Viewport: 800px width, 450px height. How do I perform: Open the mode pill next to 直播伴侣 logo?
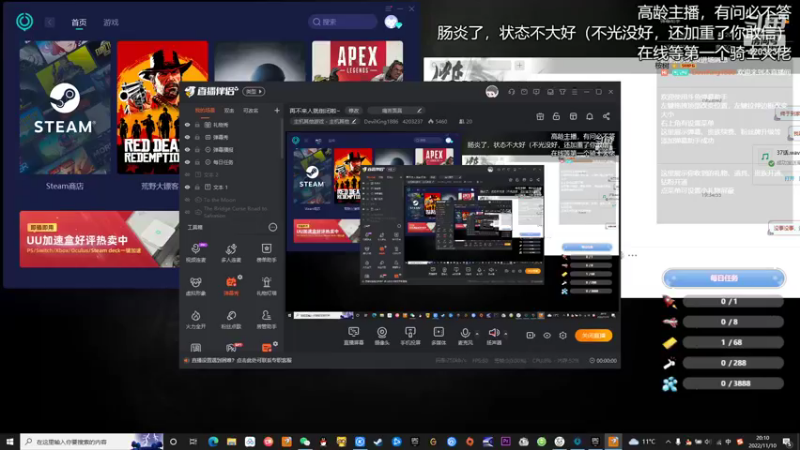point(254,92)
